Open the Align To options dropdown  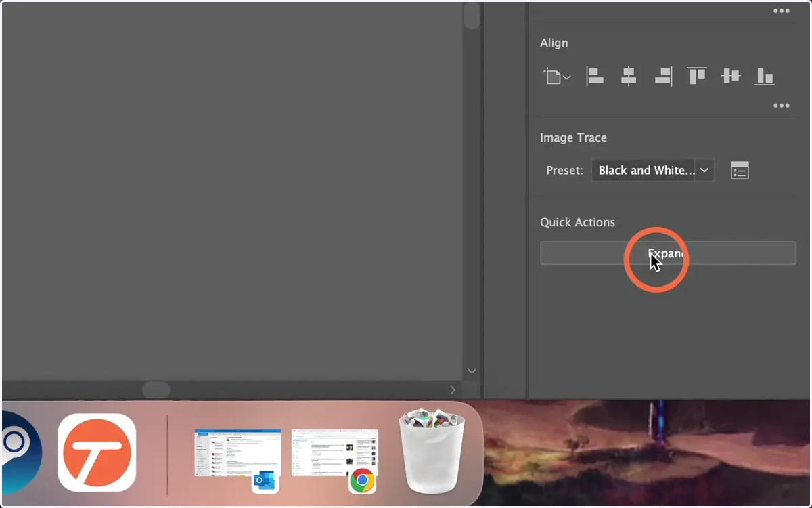558,77
